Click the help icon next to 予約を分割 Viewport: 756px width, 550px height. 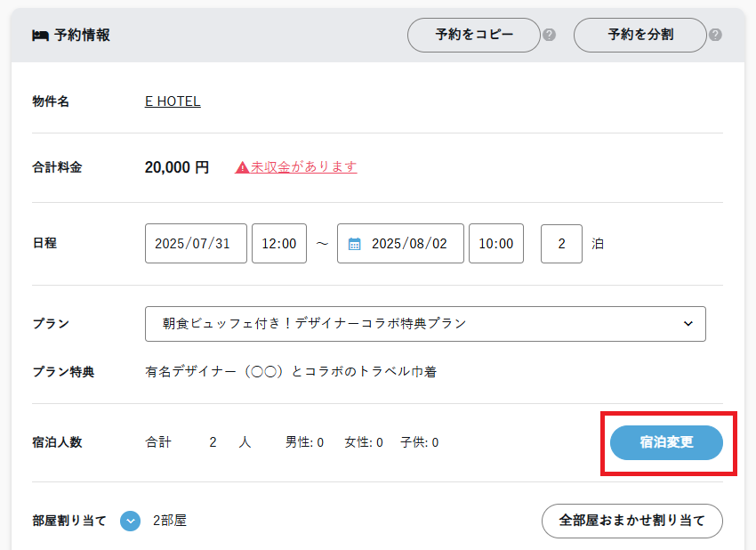[x=715, y=36]
